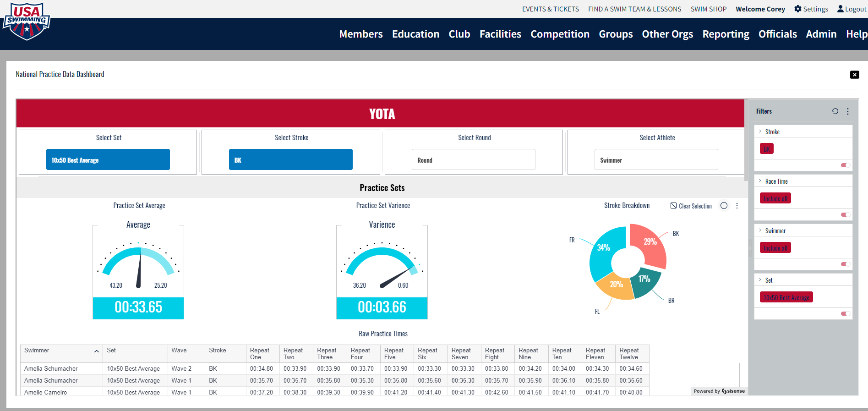Select the FL 20% pie slice
The image size is (868, 411).
pyautogui.click(x=615, y=286)
